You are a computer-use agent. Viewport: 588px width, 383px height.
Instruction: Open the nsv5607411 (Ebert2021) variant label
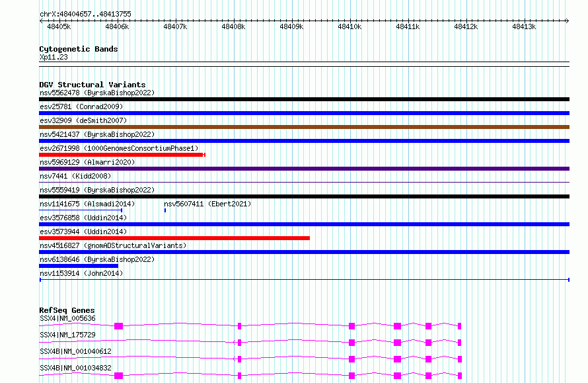(207, 204)
